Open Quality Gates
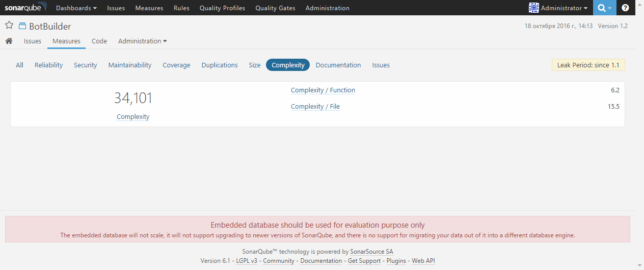This screenshot has width=644, height=270. (275, 8)
